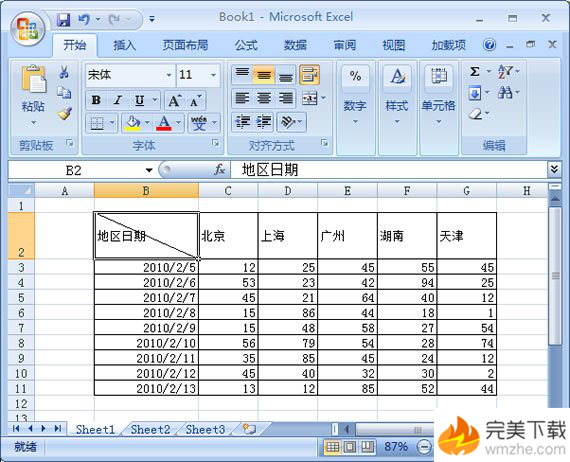Toggle Underline formatting

tap(140, 100)
